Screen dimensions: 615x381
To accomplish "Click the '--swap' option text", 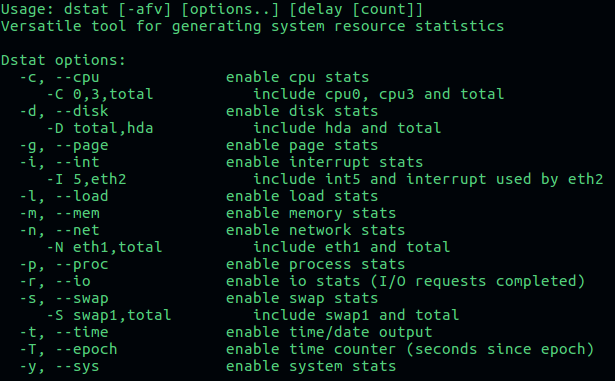I will click(82, 299).
